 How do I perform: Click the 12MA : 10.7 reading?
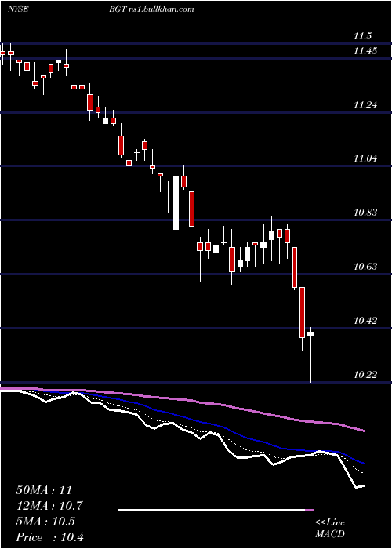click(51, 506)
